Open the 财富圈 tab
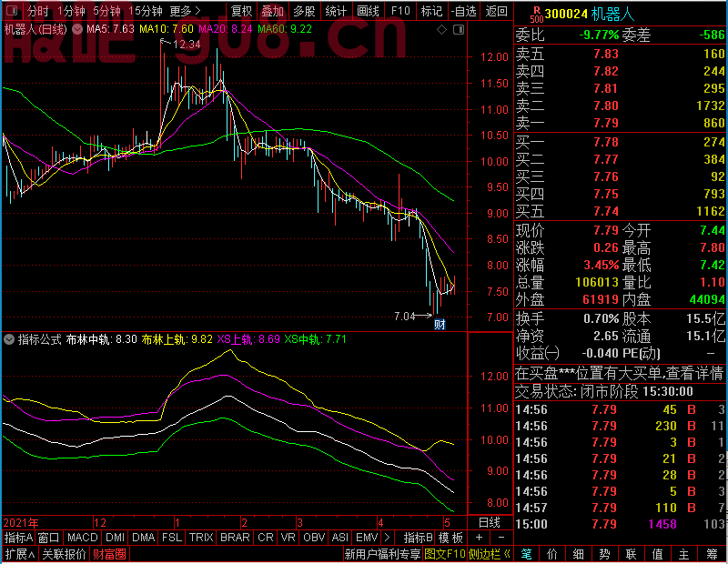This screenshot has height=564, width=728. 109,554
